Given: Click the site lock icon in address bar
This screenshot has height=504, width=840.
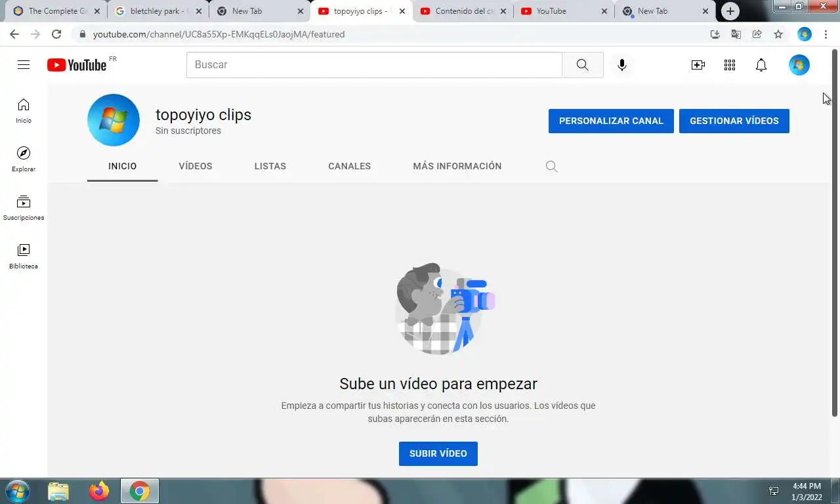Looking at the screenshot, I should pyautogui.click(x=82, y=34).
